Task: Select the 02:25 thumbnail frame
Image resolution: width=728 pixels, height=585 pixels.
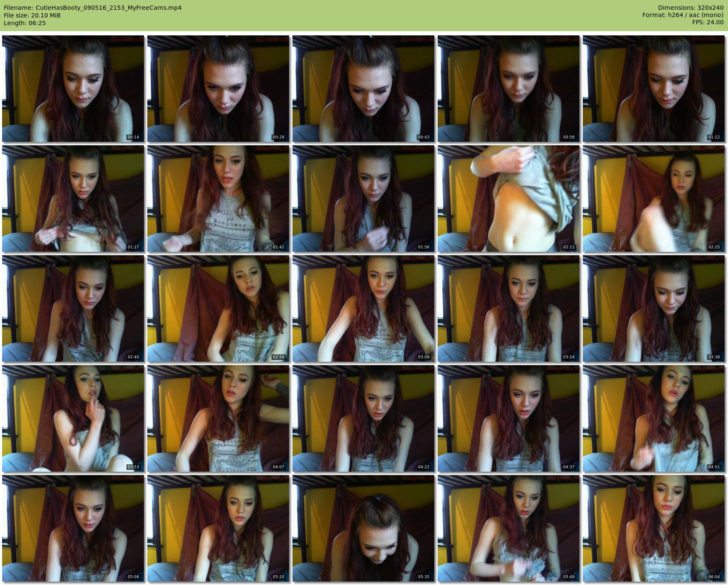Action: point(654,199)
